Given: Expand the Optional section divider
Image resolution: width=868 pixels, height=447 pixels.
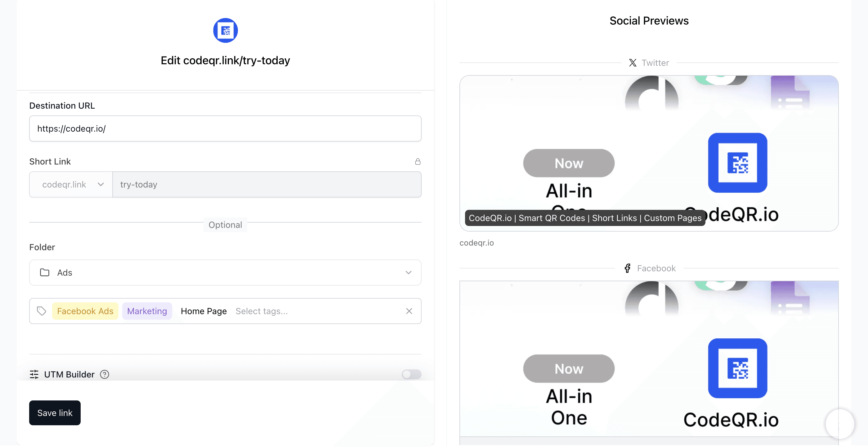Looking at the screenshot, I should (225, 224).
